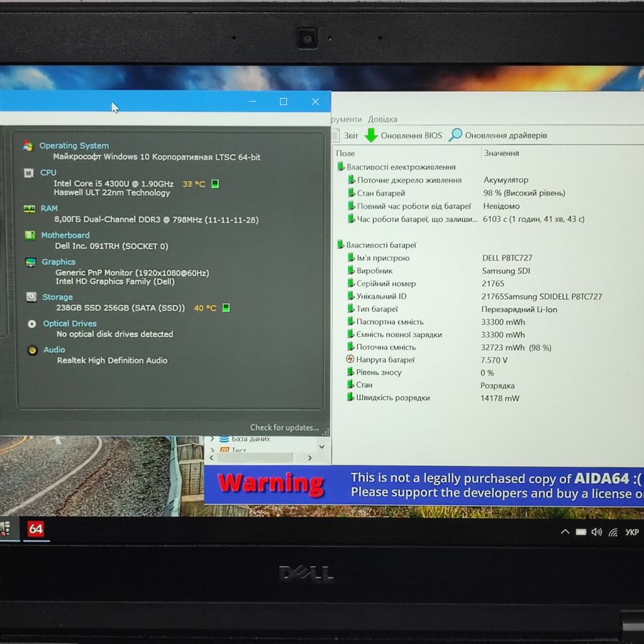The height and width of the screenshot is (644, 644).
Task: Click the Wi-Fi network tray icon
Action: [x=613, y=532]
